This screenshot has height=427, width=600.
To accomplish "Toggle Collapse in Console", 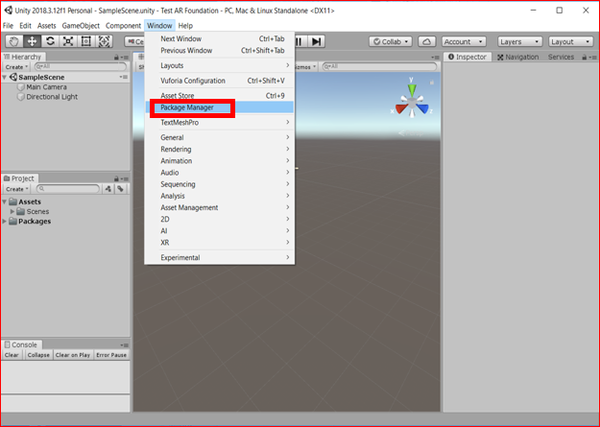I will [x=38, y=355].
